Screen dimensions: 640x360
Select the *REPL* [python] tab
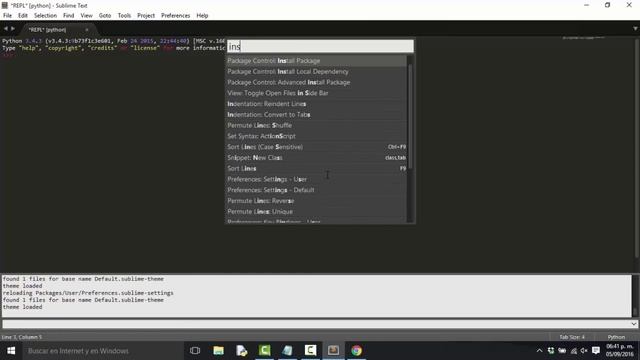tap(47, 30)
